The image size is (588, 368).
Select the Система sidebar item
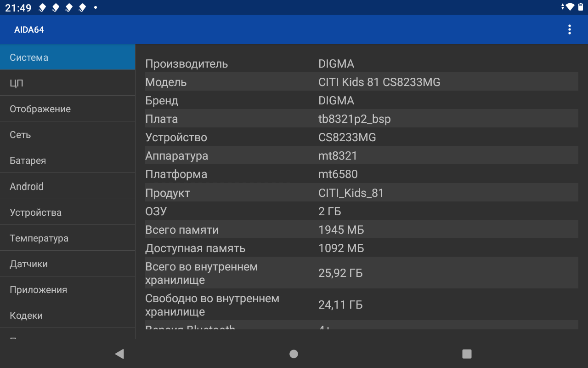click(x=68, y=57)
